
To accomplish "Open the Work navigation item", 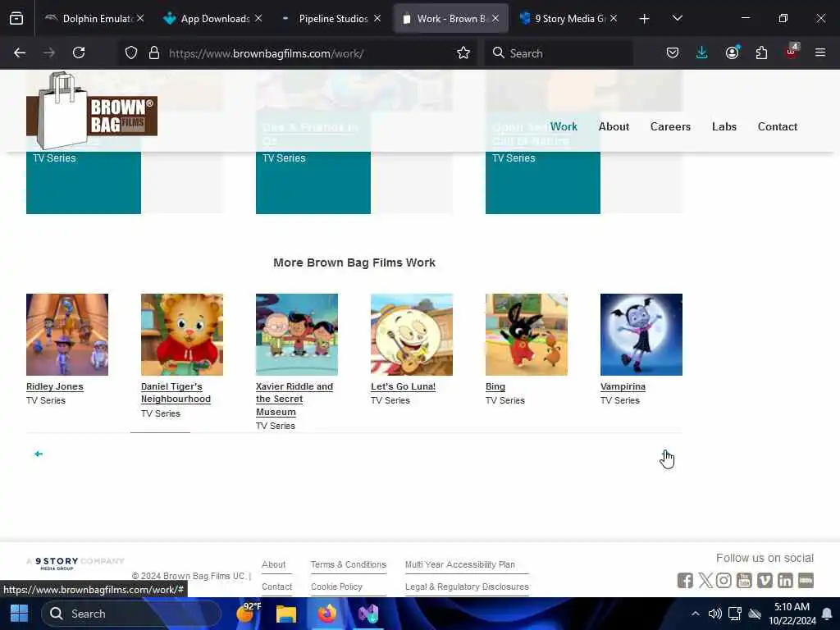I will [x=564, y=126].
